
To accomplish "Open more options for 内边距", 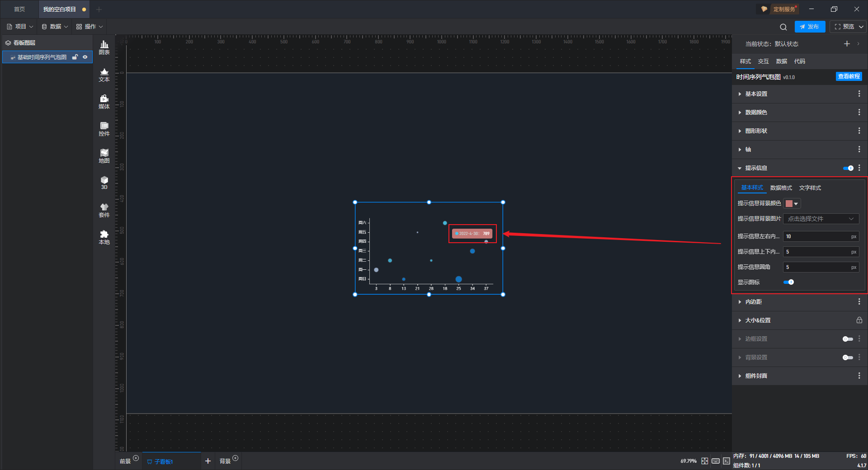I will 859,301.
